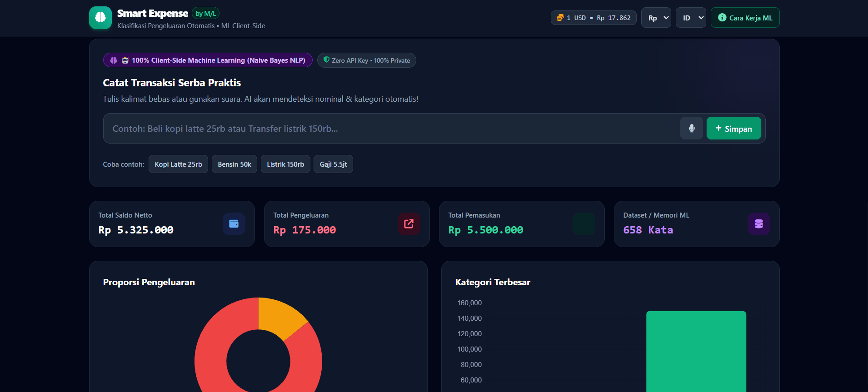Open the ID language dropdown
This screenshot has height=392, width=868.
click(691, 18)
